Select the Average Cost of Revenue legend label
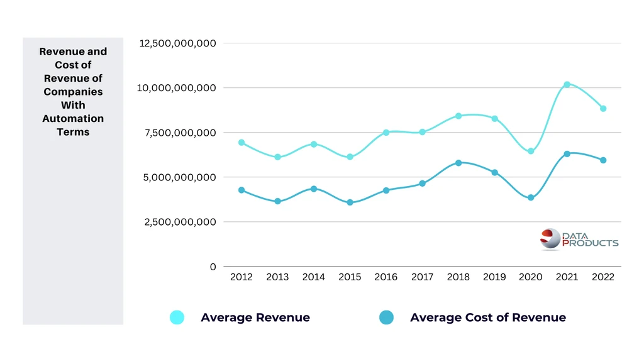 pos(487,317)
